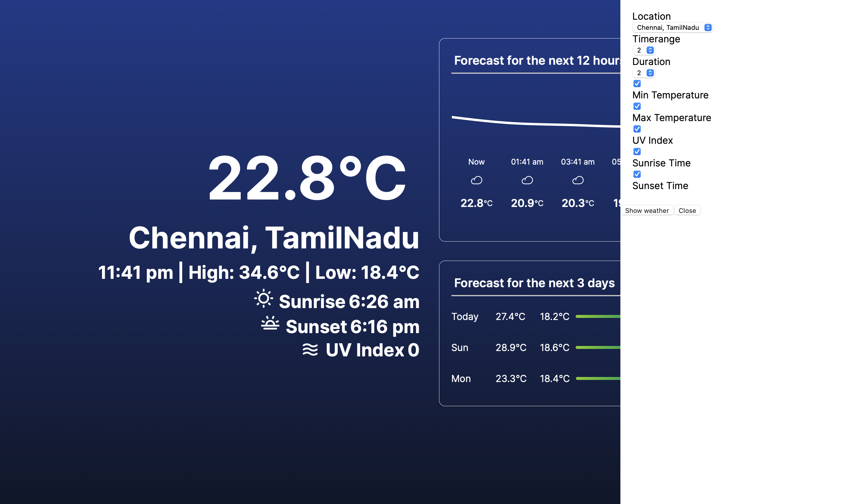Uncheck the Min Temperature checkbox

coord(637,84)
